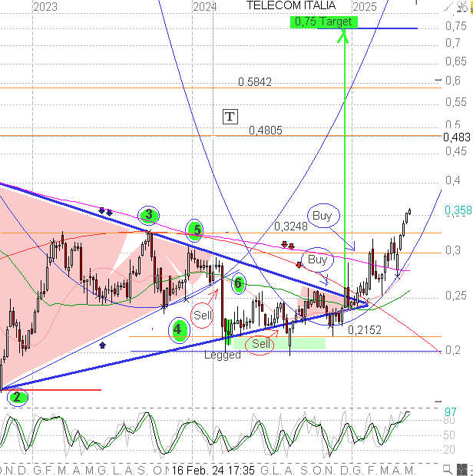Click wave number 2 marker
The height and width of the screenshot is (476, 473).
tap(18, 397)
